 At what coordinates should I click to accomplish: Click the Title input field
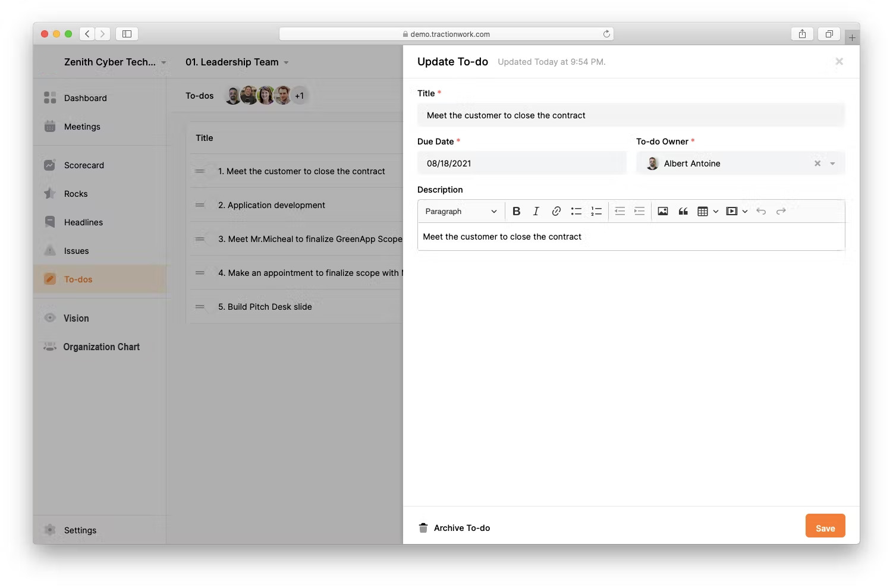coord(631,115)
